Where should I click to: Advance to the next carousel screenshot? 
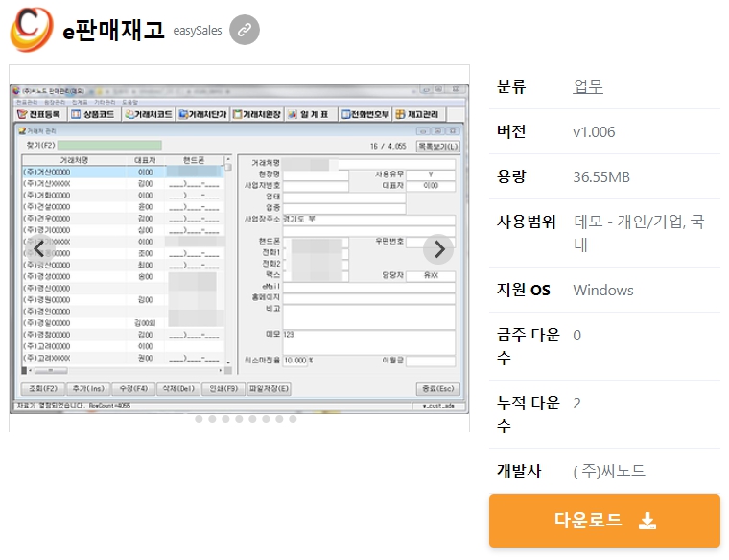(438, 249)
